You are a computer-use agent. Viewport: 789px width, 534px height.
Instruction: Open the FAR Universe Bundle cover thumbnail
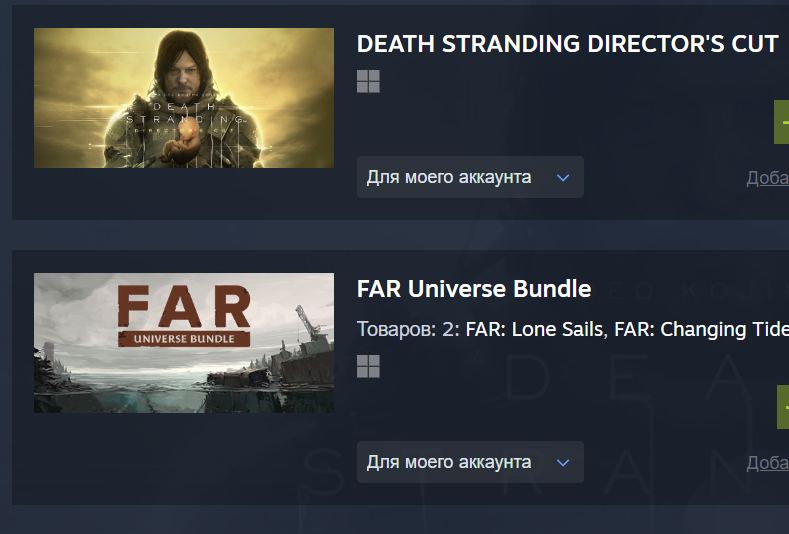[x=184, y=343]
